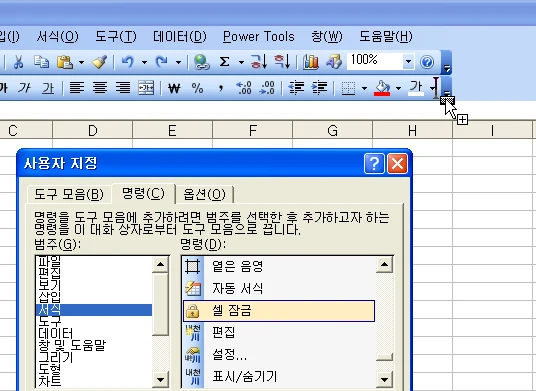
Task: Open the 100% zoom combo box
Action: (x=381, y=62)
